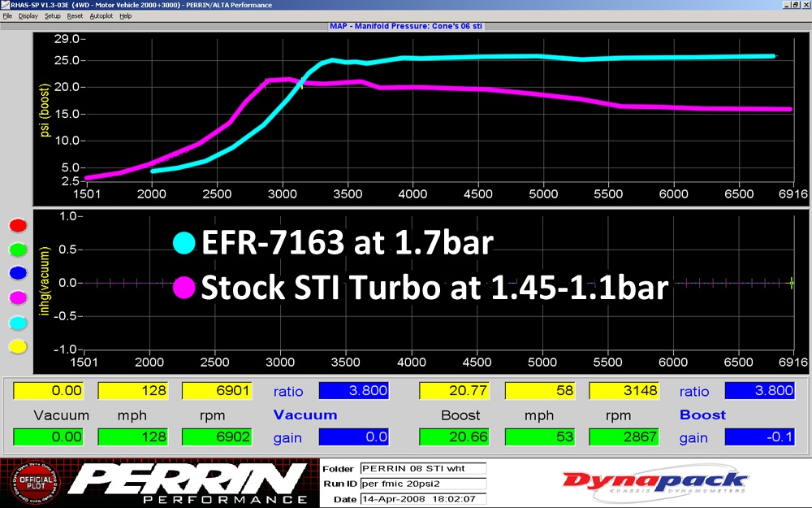Click the green vacuum mph value 128
Screen dimensions: 812x508
coord(133,436)
